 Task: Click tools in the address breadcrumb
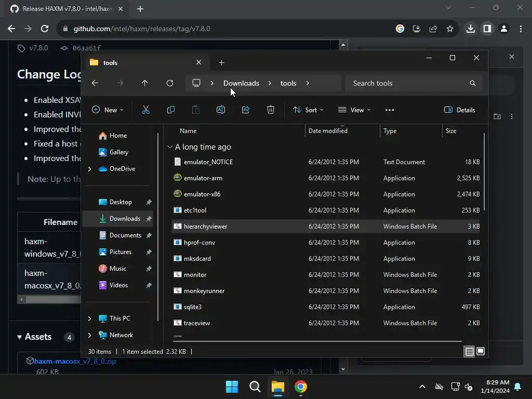(288, 83)
